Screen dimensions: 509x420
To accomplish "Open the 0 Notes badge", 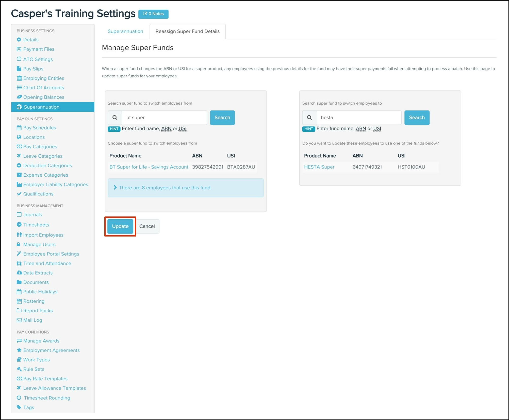I will 153,14.
